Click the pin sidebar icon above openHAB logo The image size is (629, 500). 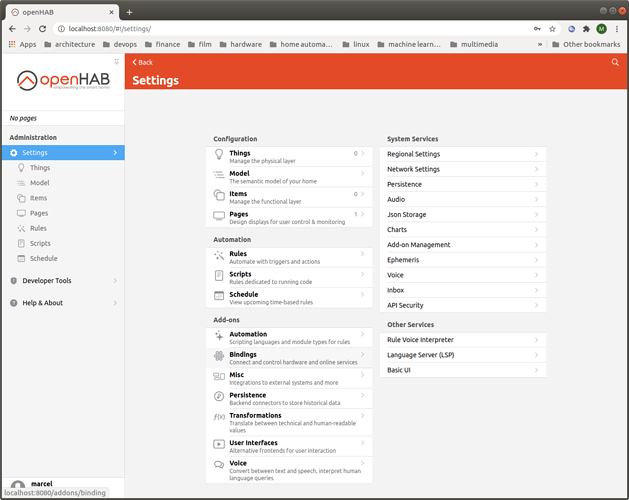coord(117,61)
